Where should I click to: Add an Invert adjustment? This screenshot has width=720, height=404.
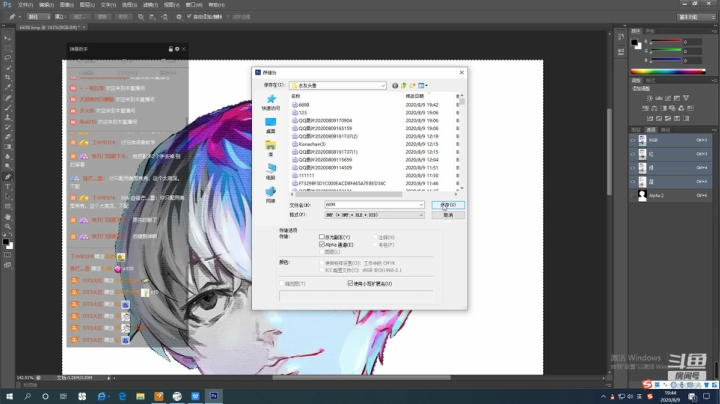coord(650,118)
